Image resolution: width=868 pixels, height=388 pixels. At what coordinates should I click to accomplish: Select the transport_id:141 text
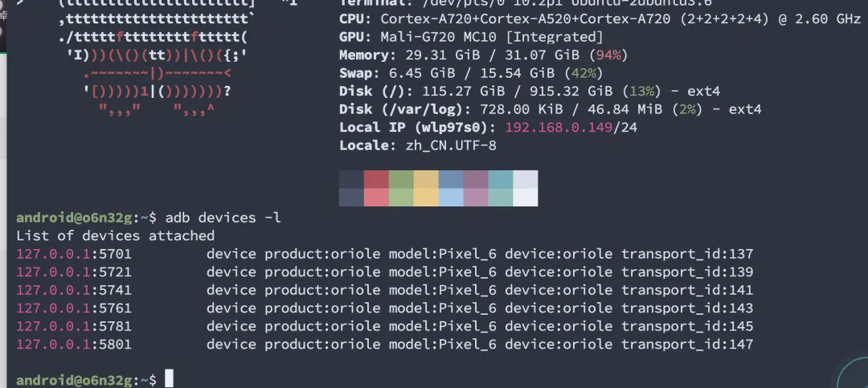(687, 290)
